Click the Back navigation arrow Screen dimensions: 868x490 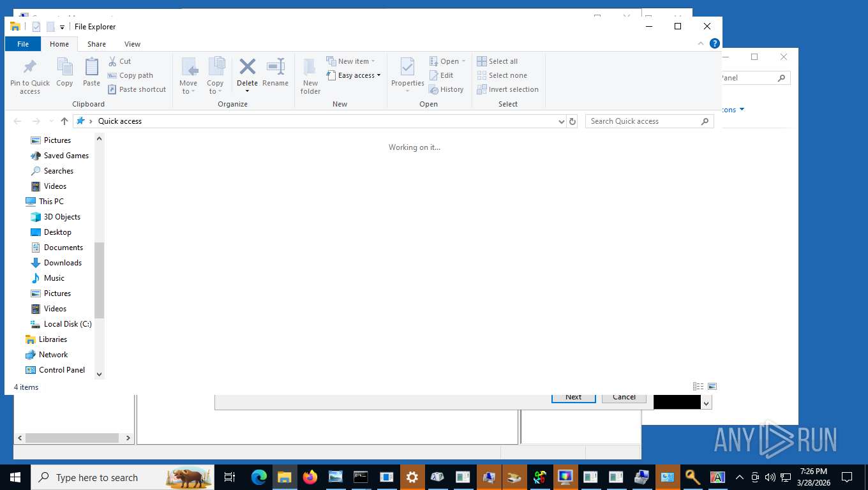coord(18,121)
